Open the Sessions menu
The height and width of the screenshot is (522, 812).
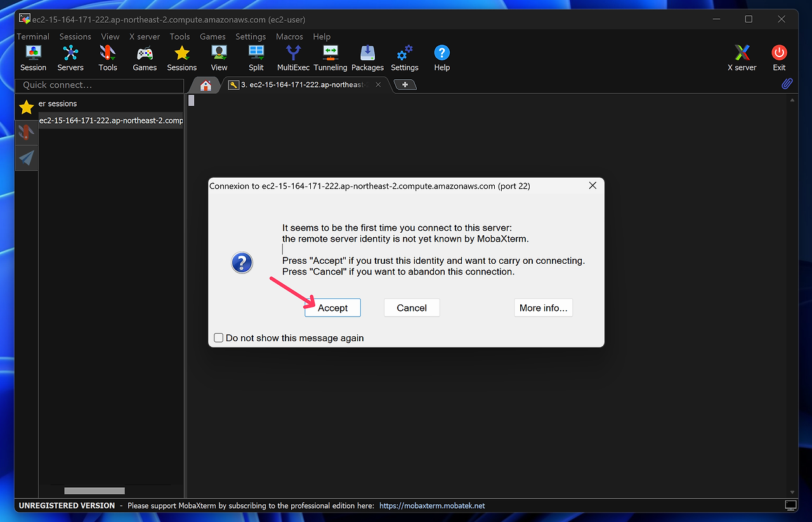75,37
